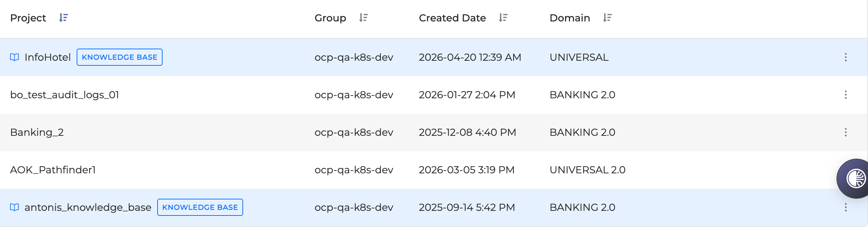The height and width of the screenshot is (228, 868).
Task: Click the Domain column sort icon
Action: [607, 18]
